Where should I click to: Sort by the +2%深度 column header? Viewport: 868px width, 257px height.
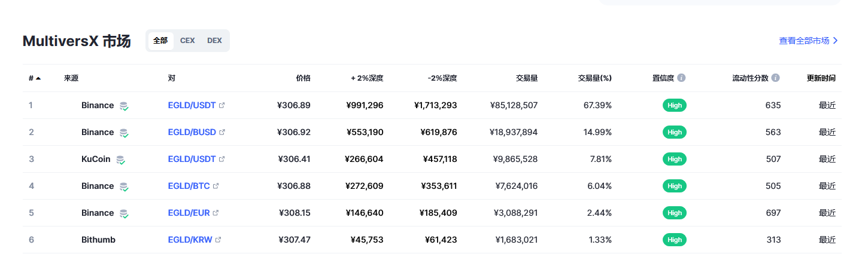367,78
